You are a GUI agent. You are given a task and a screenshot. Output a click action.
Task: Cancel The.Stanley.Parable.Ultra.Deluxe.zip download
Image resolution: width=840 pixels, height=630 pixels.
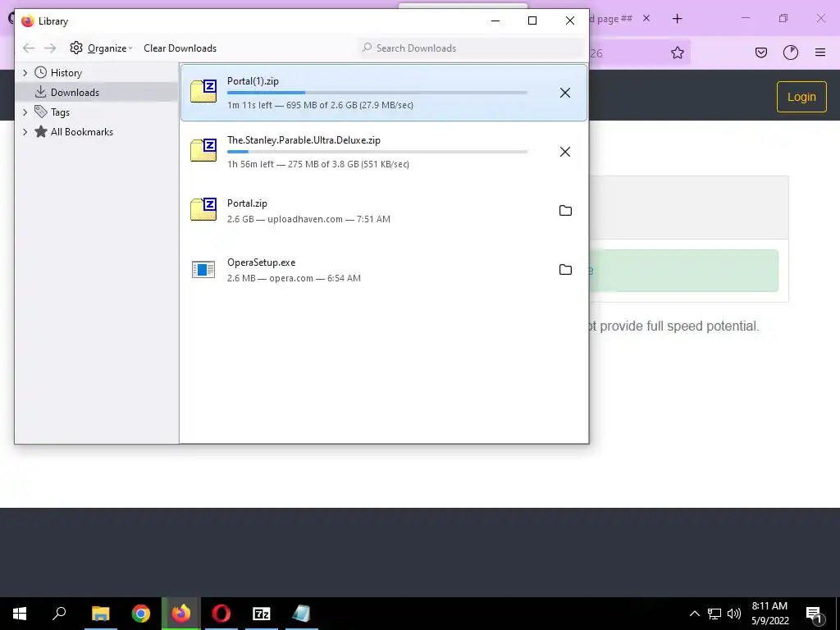[x=564, y=152]
